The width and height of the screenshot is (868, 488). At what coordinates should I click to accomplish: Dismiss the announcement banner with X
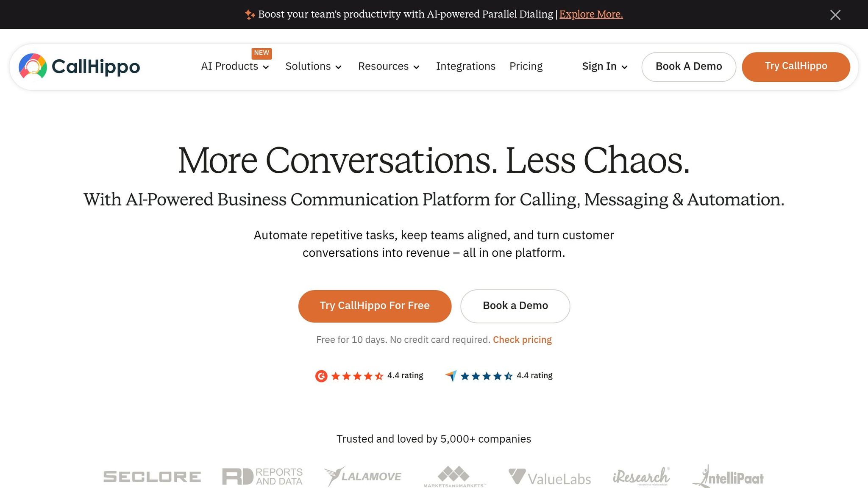pos(835,15)
